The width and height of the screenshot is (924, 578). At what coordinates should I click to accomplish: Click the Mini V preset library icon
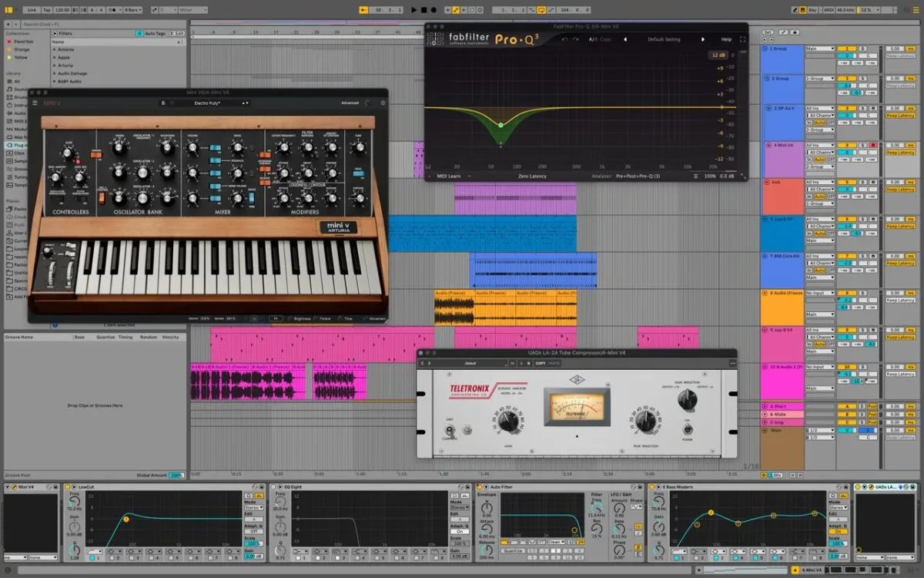163,102
